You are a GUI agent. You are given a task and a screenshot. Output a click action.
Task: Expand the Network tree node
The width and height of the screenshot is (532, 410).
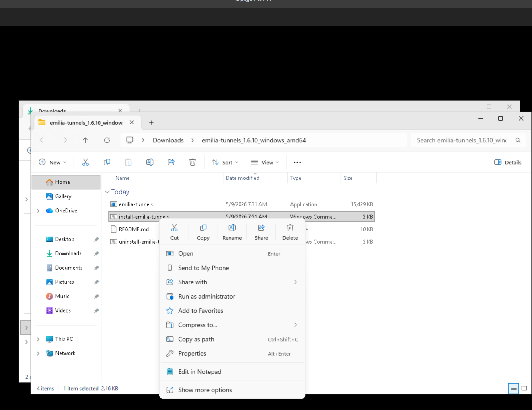pos(38,353)
